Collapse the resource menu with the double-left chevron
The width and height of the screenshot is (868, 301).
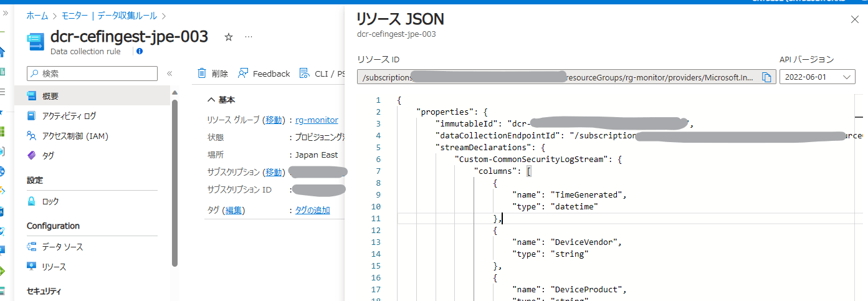(x=169, y=74)
